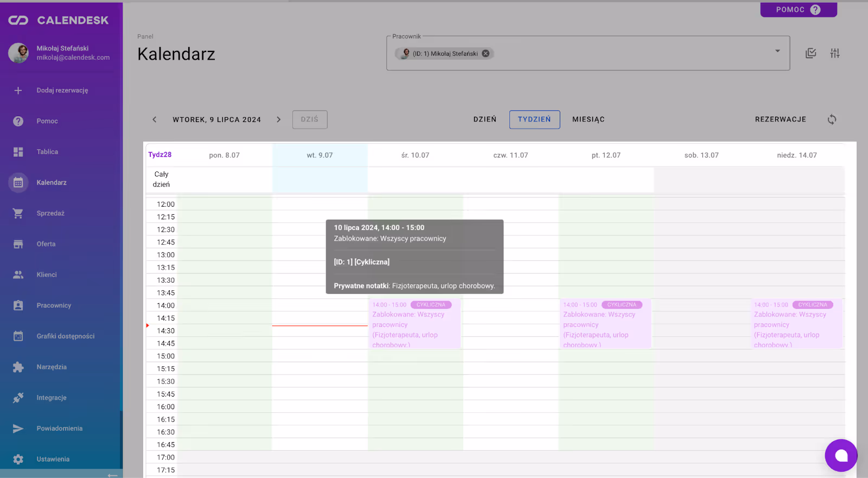Open Narzędzia puzzle piece icon
868x478 pixels.
coord(18,367)
